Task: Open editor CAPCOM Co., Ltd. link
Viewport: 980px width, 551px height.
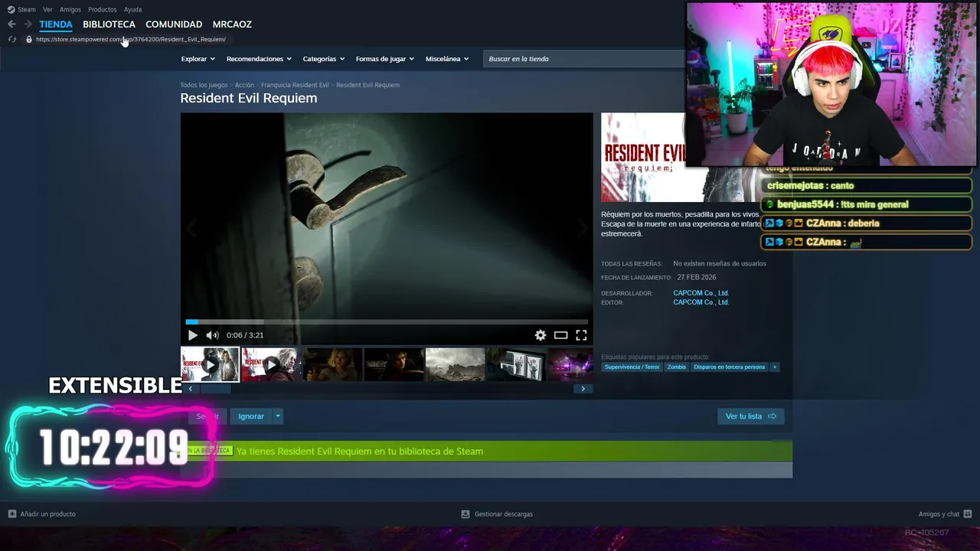Action: [x=701, y=302]
